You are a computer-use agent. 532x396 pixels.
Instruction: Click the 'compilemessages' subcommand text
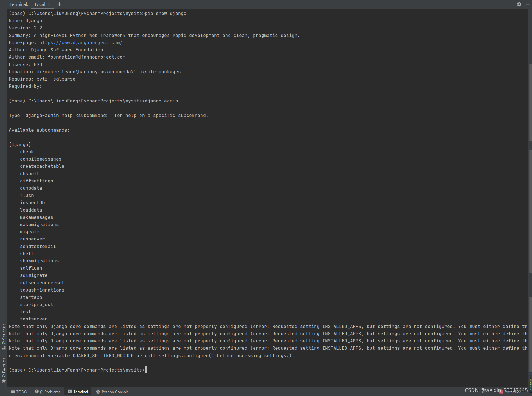point(40,159)
